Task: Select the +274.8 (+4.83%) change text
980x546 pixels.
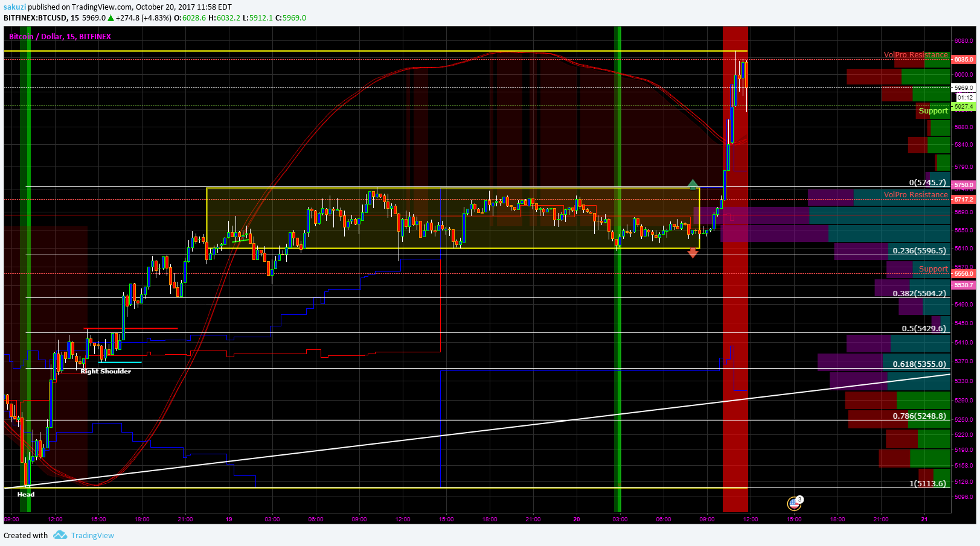Action: point(144,18)
